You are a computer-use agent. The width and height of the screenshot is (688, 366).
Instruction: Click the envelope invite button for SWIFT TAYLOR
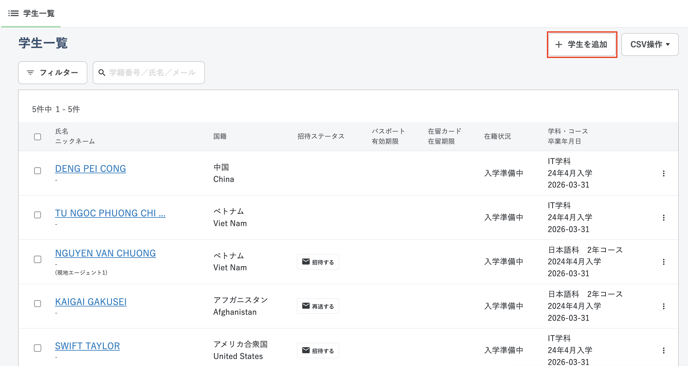pos(318,351)
